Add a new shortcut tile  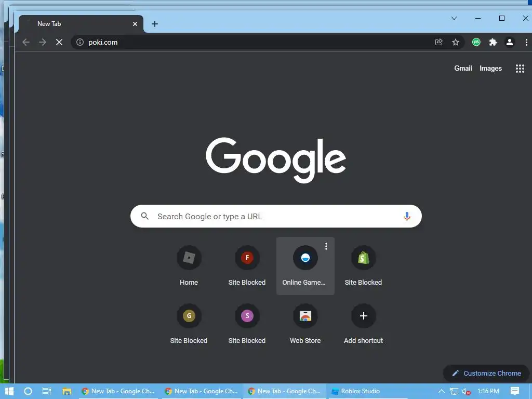click(x=363, y=324)
